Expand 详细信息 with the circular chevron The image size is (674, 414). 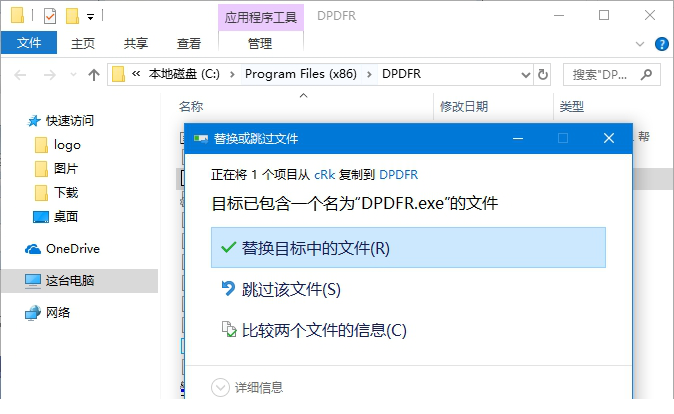[x=220, y=387]
